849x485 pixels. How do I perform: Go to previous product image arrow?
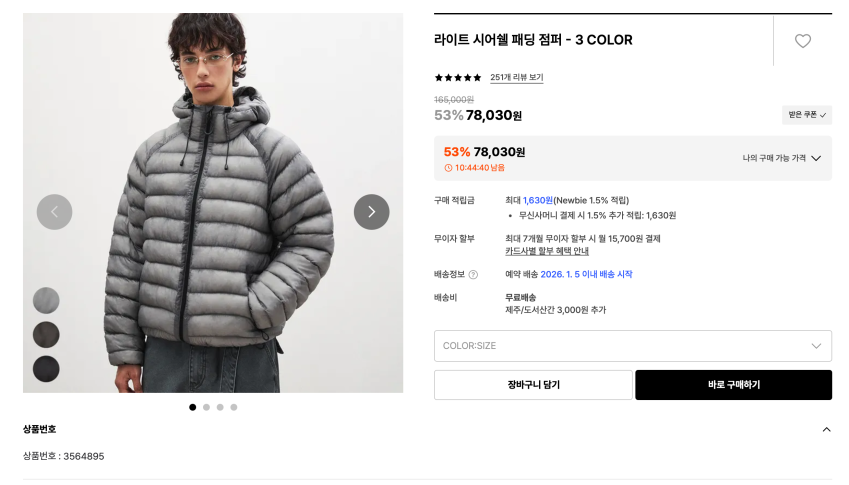55,212
